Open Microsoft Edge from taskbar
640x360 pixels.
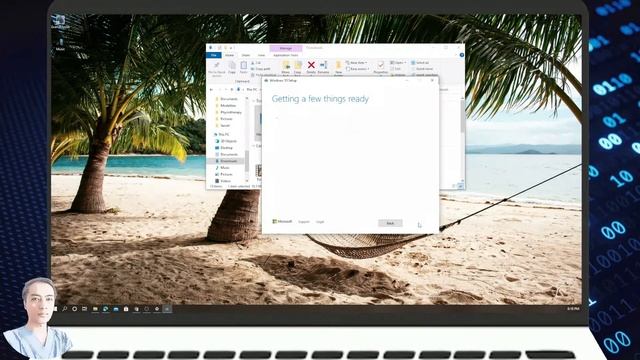(x=105, y=309)
